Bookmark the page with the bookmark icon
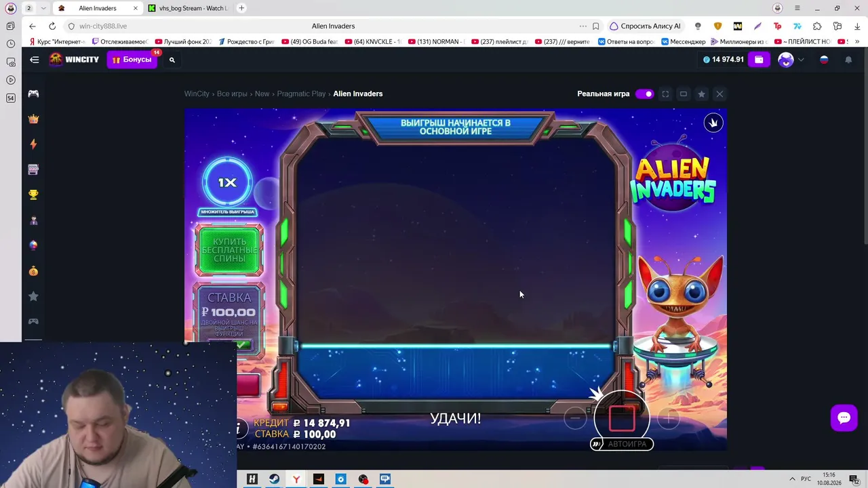This screenshot has width=868, height=488. pos(595,26)
